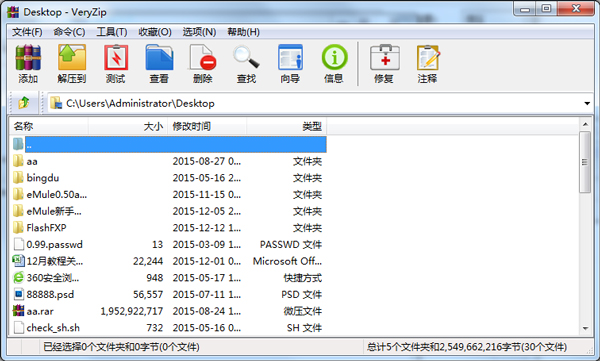Click the eMule新手... folder icon
600x361 pixels.
pos(18,211)
